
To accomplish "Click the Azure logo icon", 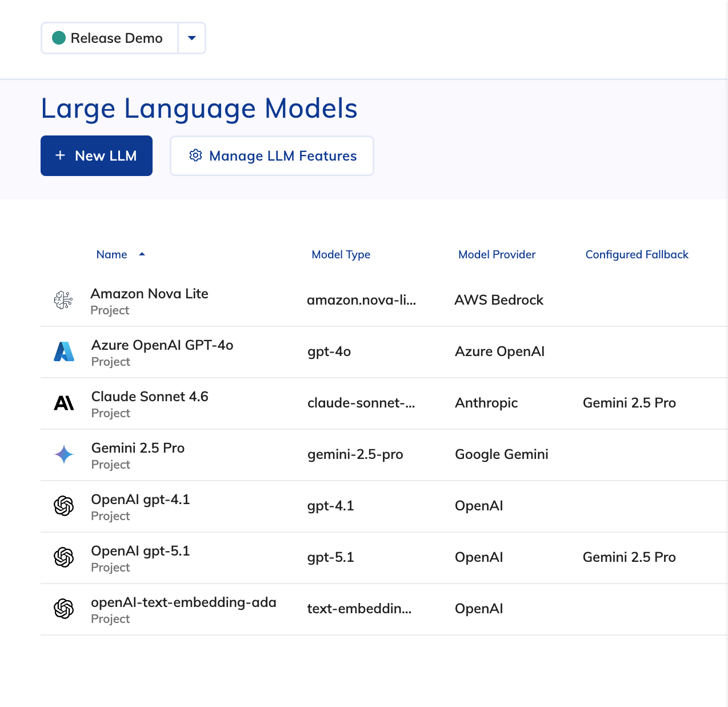I will [64, 351].
